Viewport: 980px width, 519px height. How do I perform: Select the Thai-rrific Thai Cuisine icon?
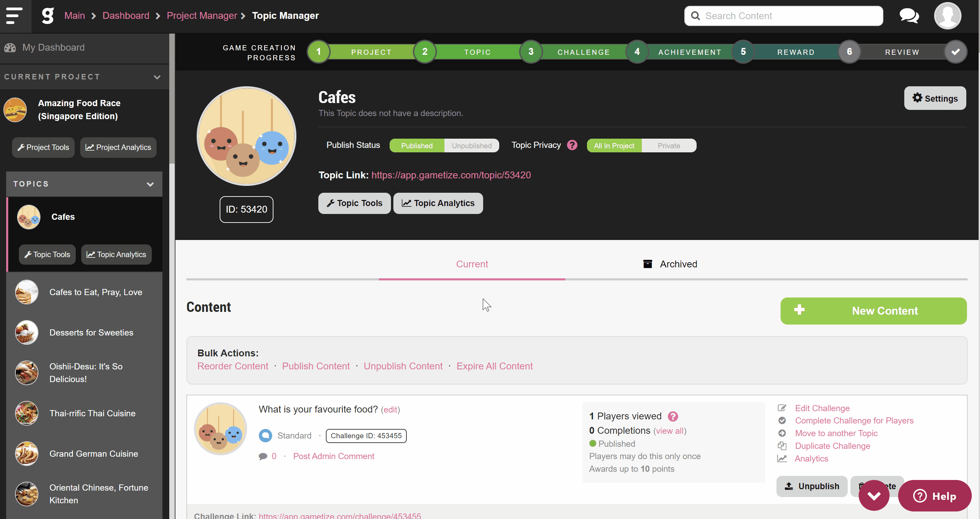pyautogui.click(x=27, y=413)
